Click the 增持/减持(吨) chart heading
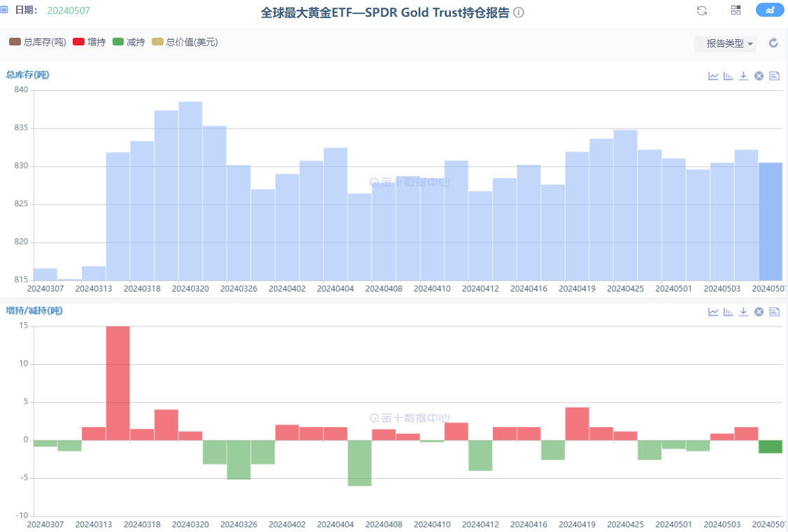 tap(34, 311)
